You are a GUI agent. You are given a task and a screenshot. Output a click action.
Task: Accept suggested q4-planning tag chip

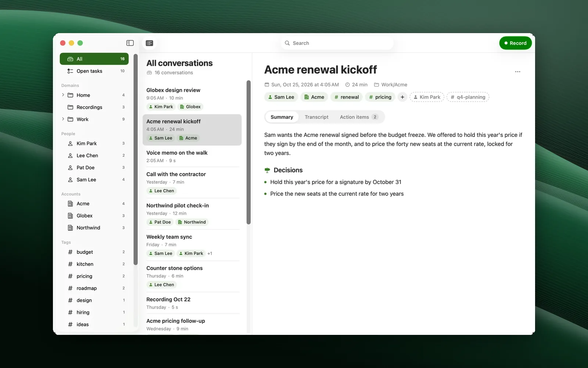click(468, 97)
